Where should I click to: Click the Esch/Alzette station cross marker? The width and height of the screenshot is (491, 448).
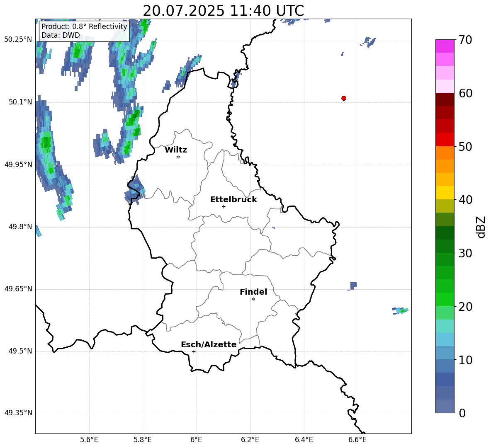[x=194, y=351]
